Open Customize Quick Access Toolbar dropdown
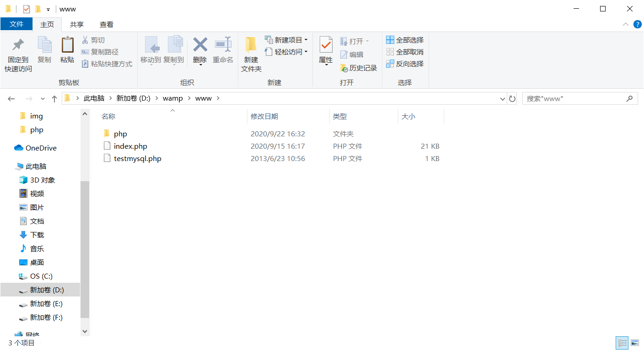Image resolution: width=644 pixels, height=350 pixels. pyautogui.click(x=48, y=9)
